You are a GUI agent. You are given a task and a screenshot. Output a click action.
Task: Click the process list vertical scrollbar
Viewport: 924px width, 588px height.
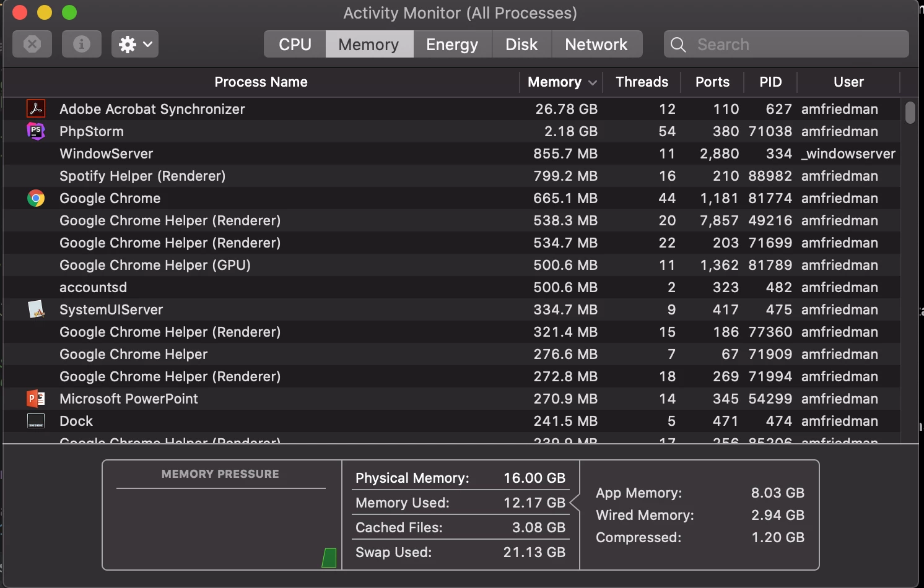(910, 113)
